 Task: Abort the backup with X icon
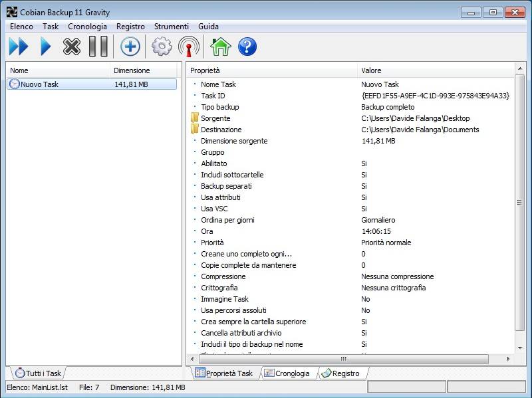pos(72,47)
